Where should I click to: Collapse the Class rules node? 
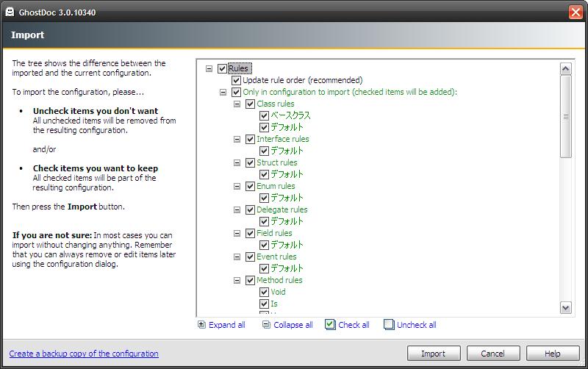237,104
